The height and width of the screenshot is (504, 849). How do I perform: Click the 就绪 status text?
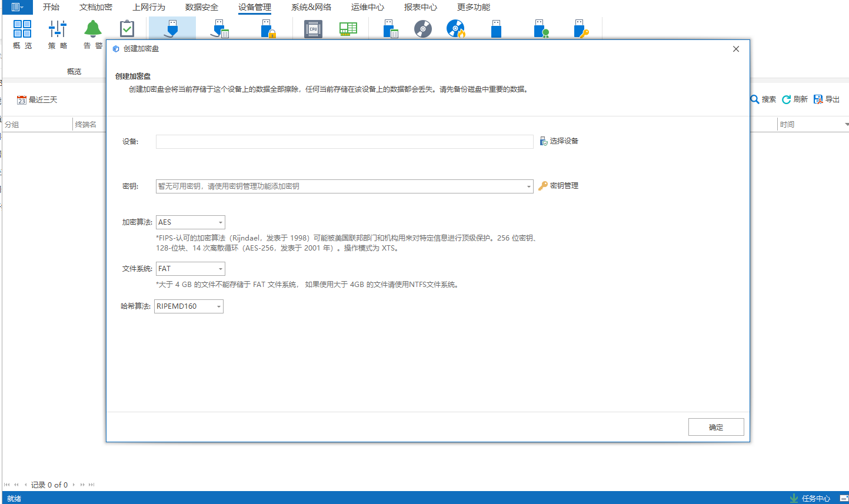coord(14,499)
